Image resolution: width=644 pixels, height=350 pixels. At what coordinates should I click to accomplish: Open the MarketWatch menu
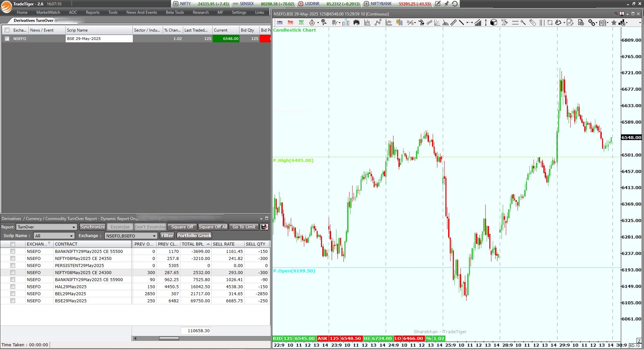click(x=48, y=12)
